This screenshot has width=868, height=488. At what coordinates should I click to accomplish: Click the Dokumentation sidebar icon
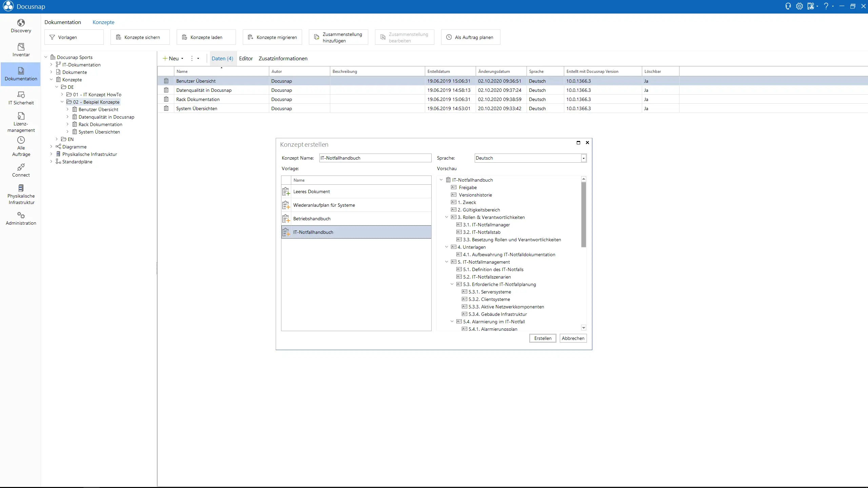click(21, 71)
